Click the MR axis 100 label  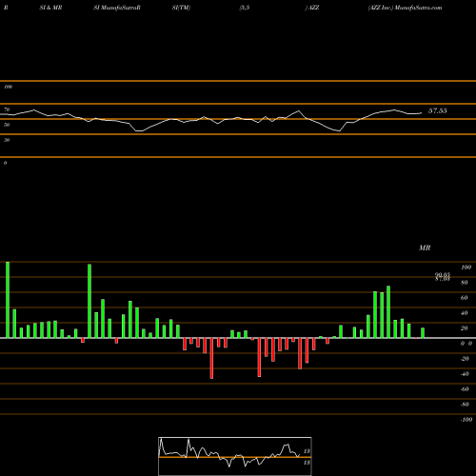466,268
